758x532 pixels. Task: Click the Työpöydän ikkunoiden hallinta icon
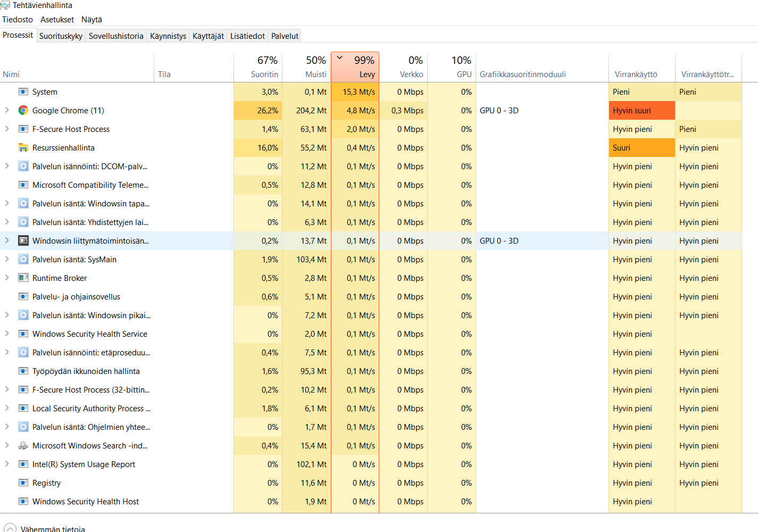click(x=23, y=371)
